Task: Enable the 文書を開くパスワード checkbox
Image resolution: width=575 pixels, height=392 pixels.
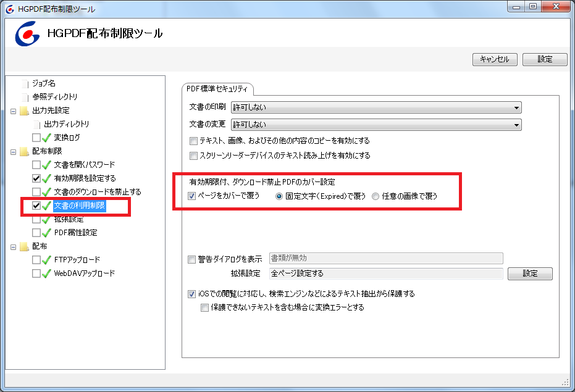Action: pos(36,165)
